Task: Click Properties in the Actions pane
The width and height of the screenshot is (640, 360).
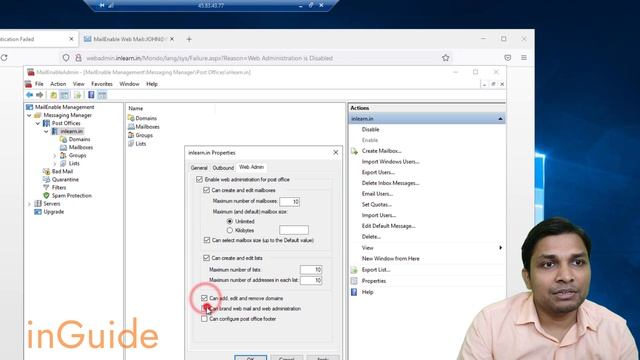Action: [374, 281]
